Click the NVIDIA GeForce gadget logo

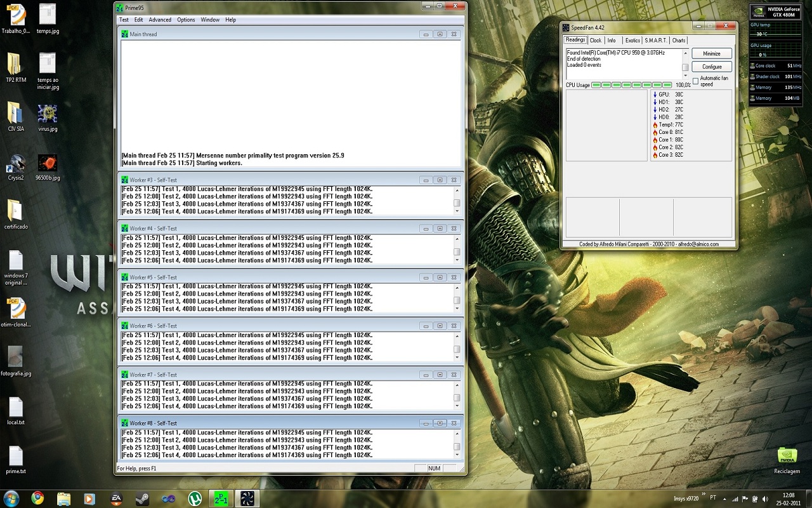click(x=757, y=12)
